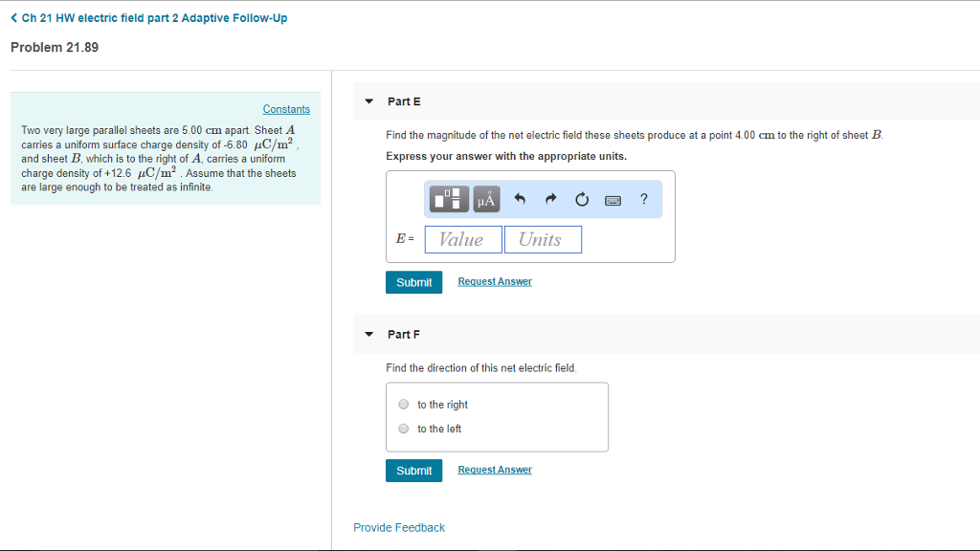Open the Constants link

286,108
